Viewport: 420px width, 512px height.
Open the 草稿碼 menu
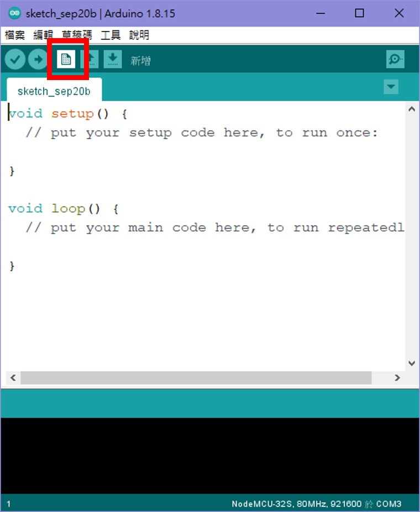77,35
